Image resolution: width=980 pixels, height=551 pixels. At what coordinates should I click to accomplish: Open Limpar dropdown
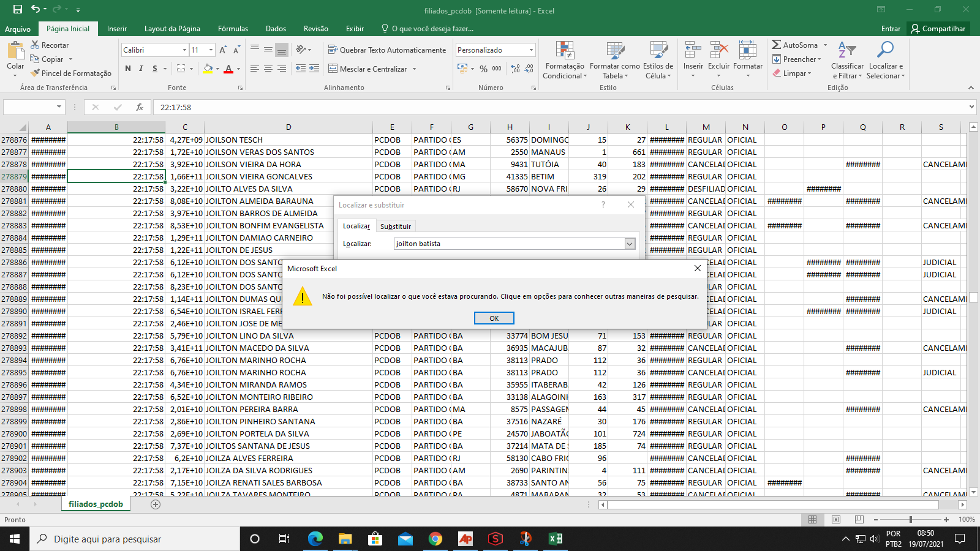click(793, 73)
